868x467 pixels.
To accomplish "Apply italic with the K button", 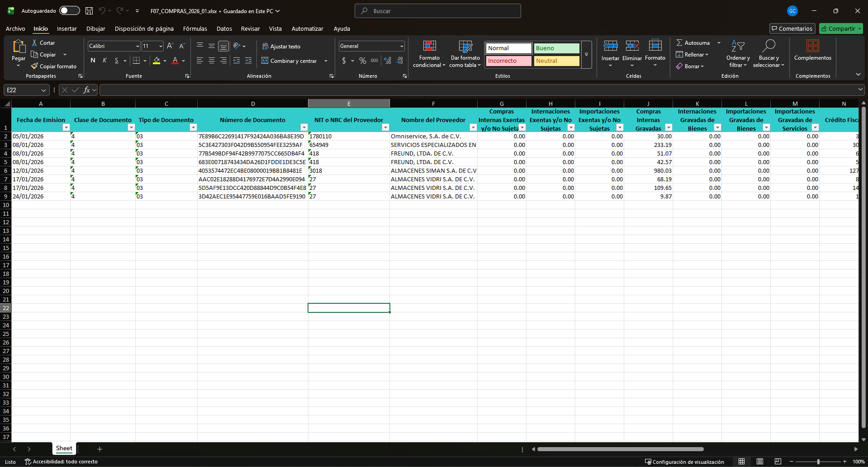I will [104, 60].
